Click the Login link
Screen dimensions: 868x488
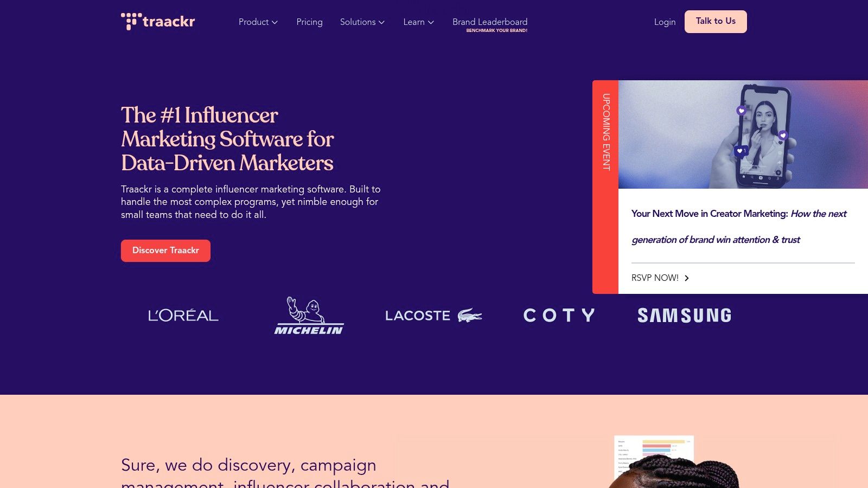[665, 22]
